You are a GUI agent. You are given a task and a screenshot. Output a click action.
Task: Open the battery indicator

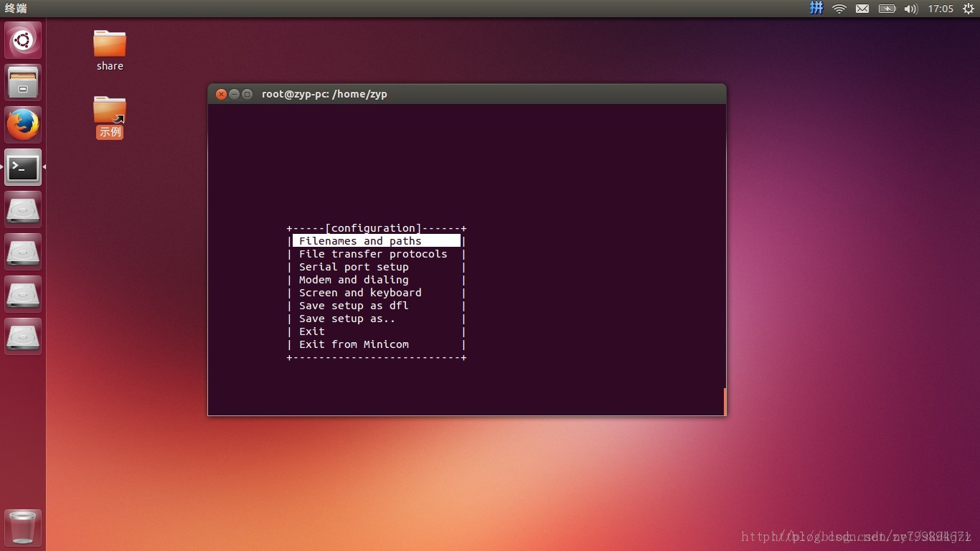887,9
